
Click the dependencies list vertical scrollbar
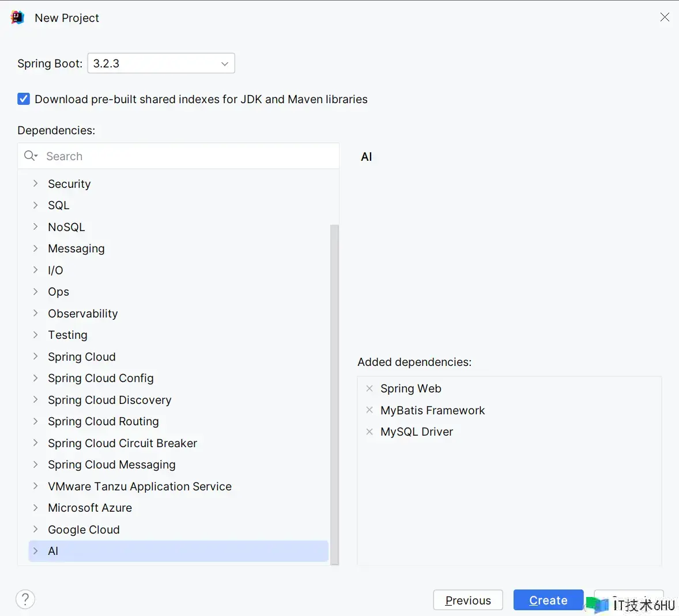point(334,392)
